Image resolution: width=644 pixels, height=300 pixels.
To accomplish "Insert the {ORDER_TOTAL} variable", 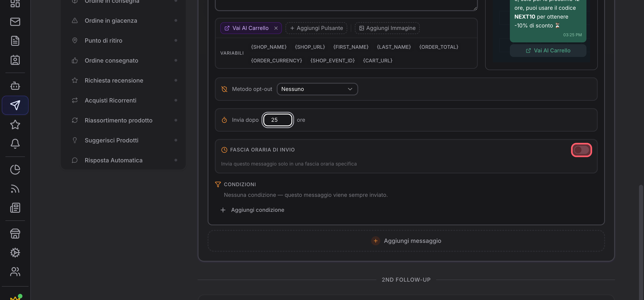I will coord(439,47).
